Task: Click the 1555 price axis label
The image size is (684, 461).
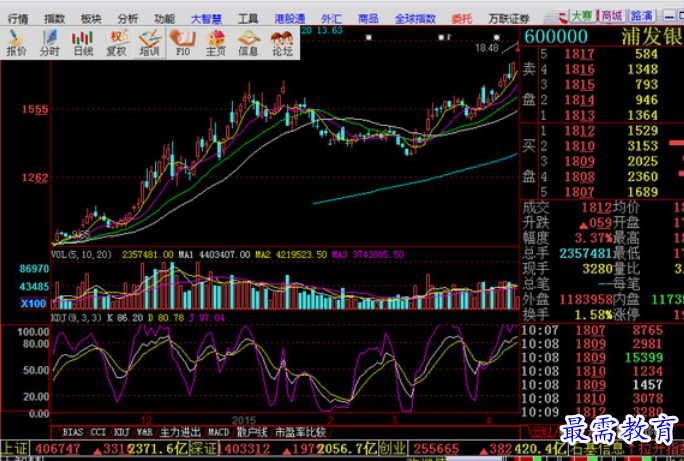Action: [x=35, y=109]
